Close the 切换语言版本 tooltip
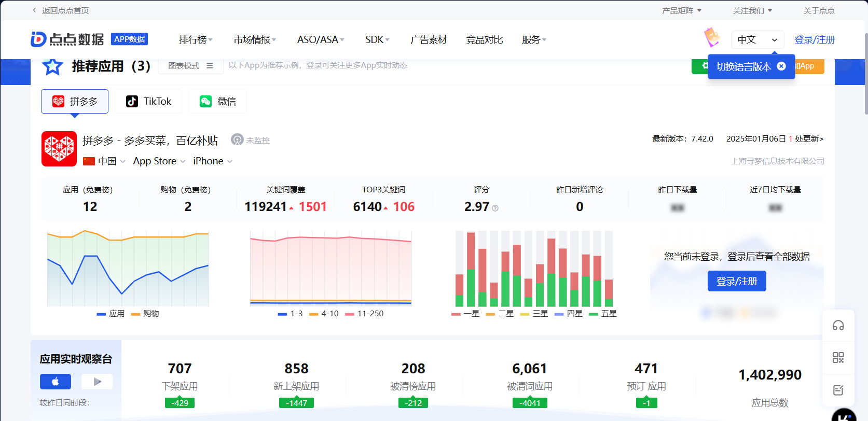The height and width of the screenshot is (421, 868). click(x=781, y=66)
